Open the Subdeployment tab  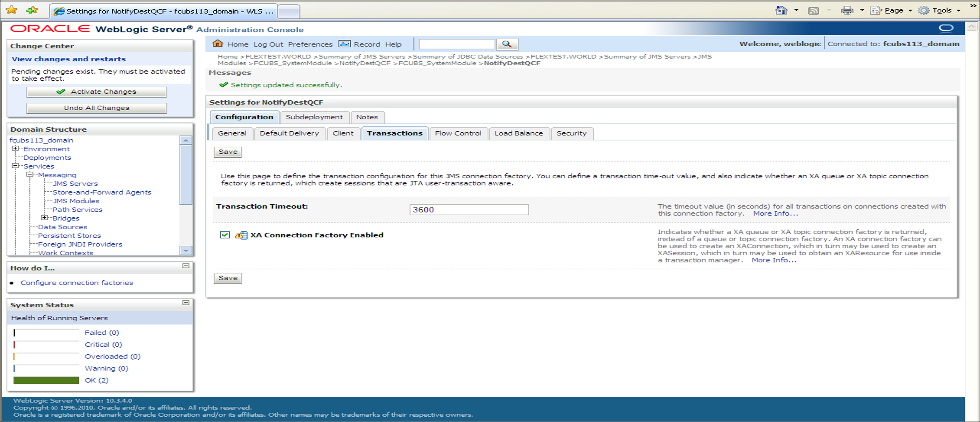314,117
